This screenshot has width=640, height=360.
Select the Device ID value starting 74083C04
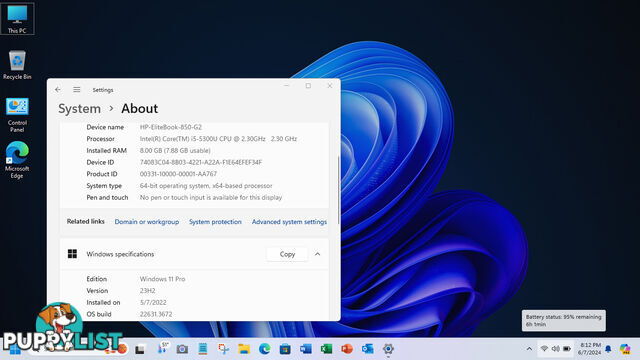click(x=201, y=162)
